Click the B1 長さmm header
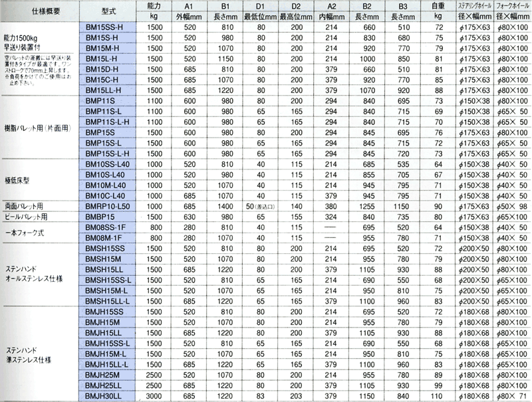The image size is (532, 402). 225,11
